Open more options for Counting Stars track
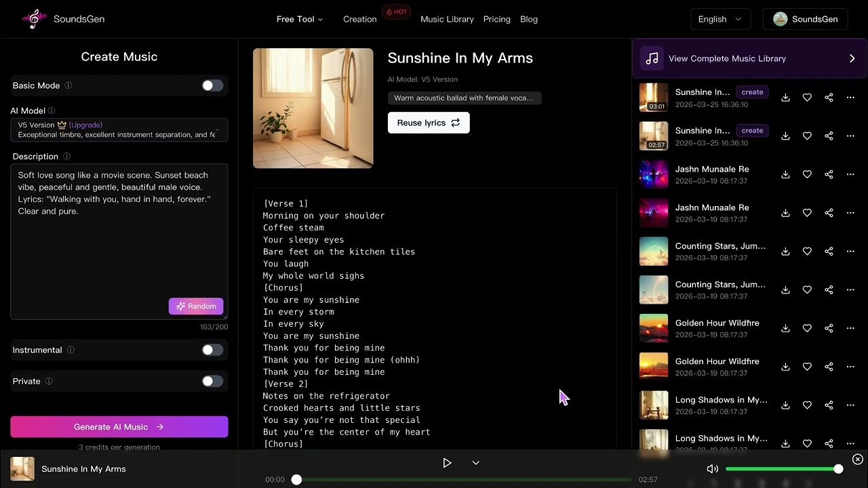Screen dimensions: 868x488 850,251
